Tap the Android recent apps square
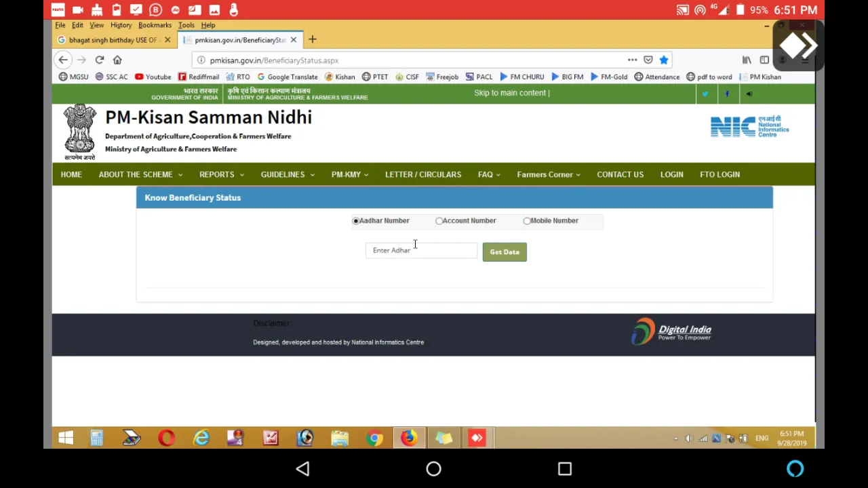Screen dimensions: 868x488 (x=565, y=469)
